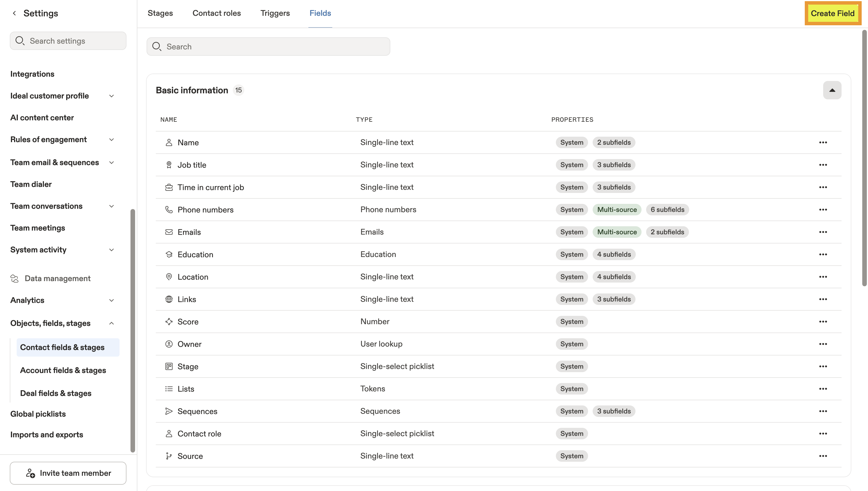Expand the Analytics section

(111, 300)
